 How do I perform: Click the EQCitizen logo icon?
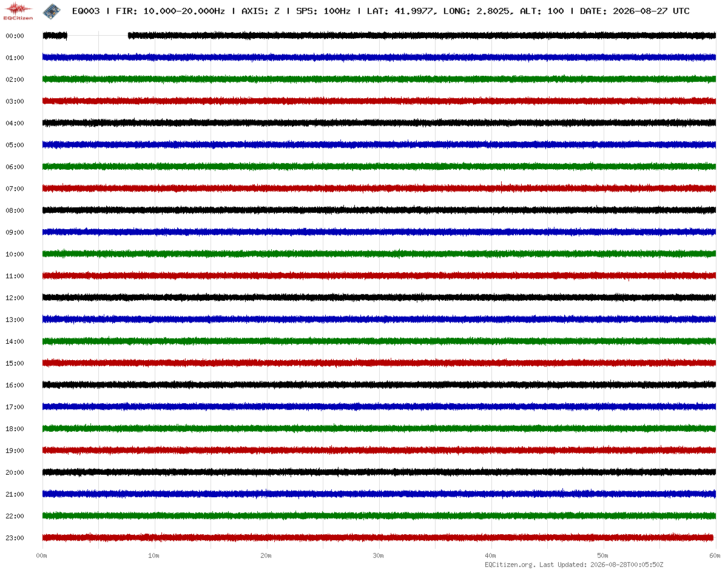(x=18, y=10)
